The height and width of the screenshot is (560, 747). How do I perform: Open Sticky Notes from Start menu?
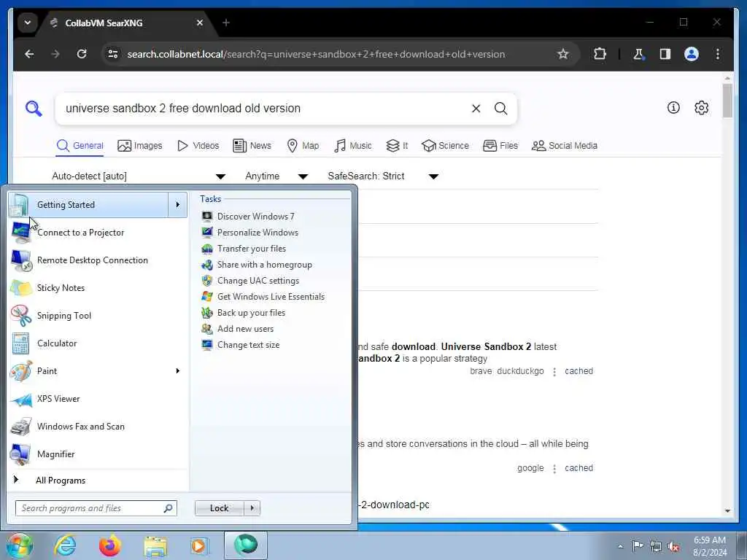tap(98, 287)
